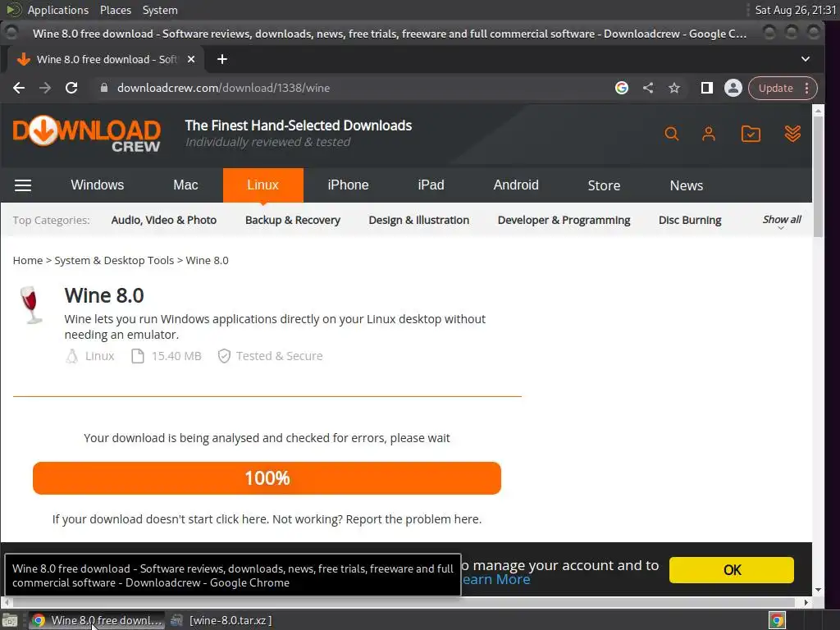Go back with the browser back arrow
Viewport: 840px width, 630px height.
[19, 88]
